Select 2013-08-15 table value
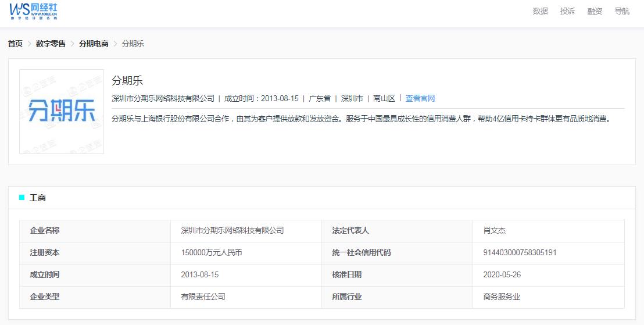Viewport: 644px width, 325px height. tap(199, 275)
